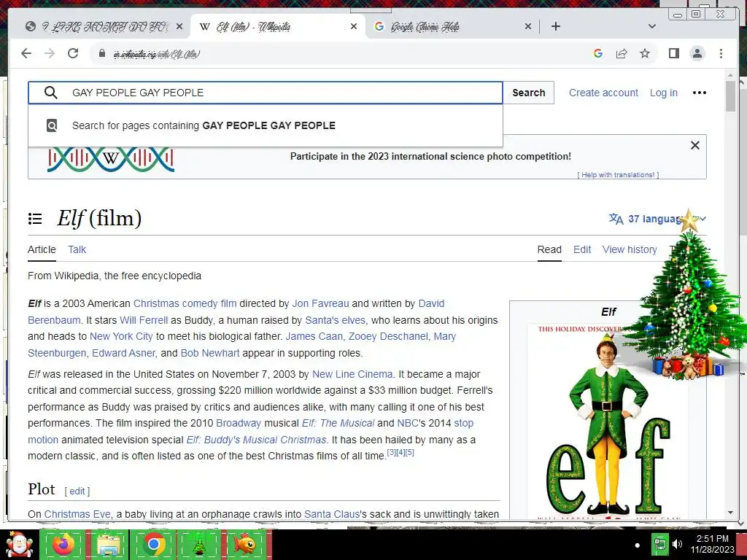The width and height of the screenshot is (747, 560).
Task: Open the Chrome profile avatar
Action: click(x=697, y=53)
